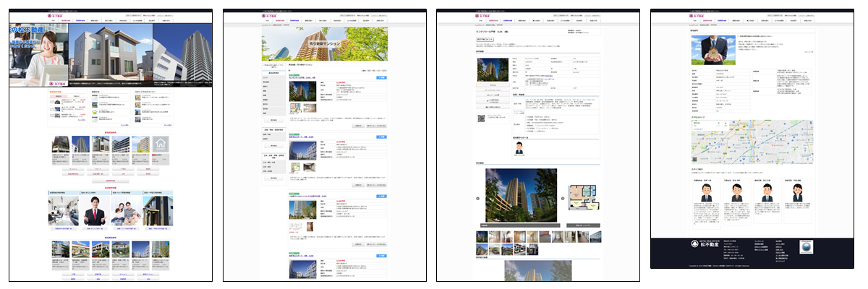Click the grey caption bar under the floor plan
868x289 pixels.
point(583,225)
